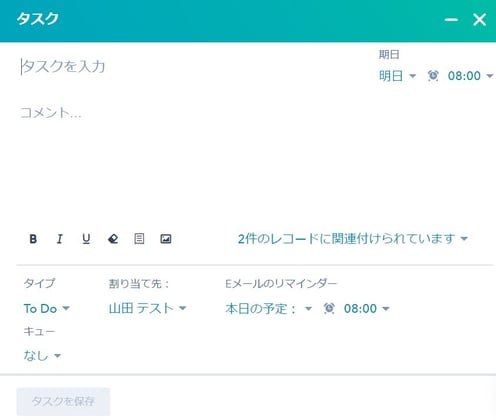
Task: Close the タスク panel
Action: click(x=479, y=20)
